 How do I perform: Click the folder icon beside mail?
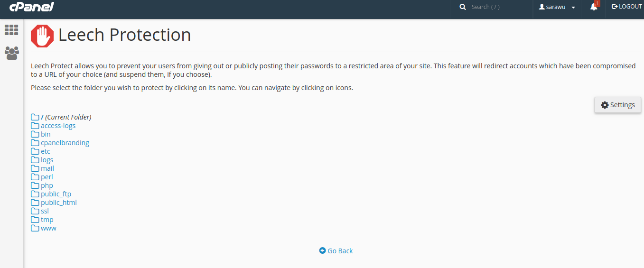point(35,168)
